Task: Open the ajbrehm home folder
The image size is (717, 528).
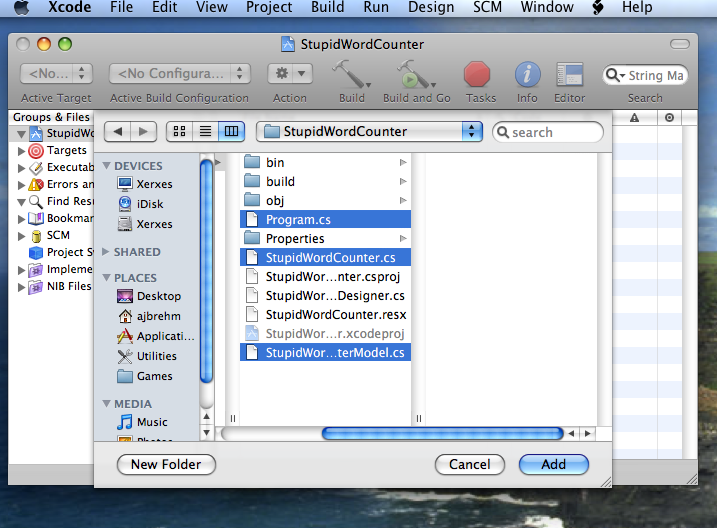Action: (x=149, y=316)
